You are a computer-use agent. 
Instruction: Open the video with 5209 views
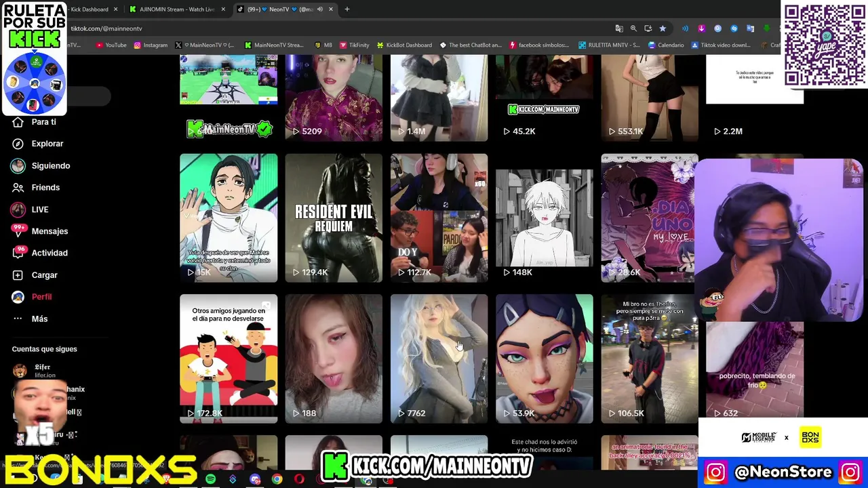tap(334, 98)
